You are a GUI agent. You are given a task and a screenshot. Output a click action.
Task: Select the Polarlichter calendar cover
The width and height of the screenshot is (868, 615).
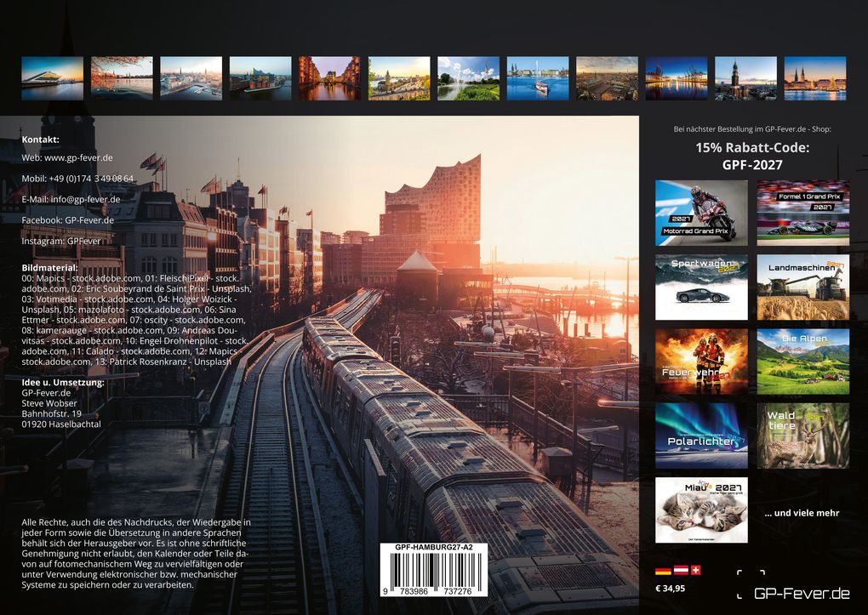(701, 436)
